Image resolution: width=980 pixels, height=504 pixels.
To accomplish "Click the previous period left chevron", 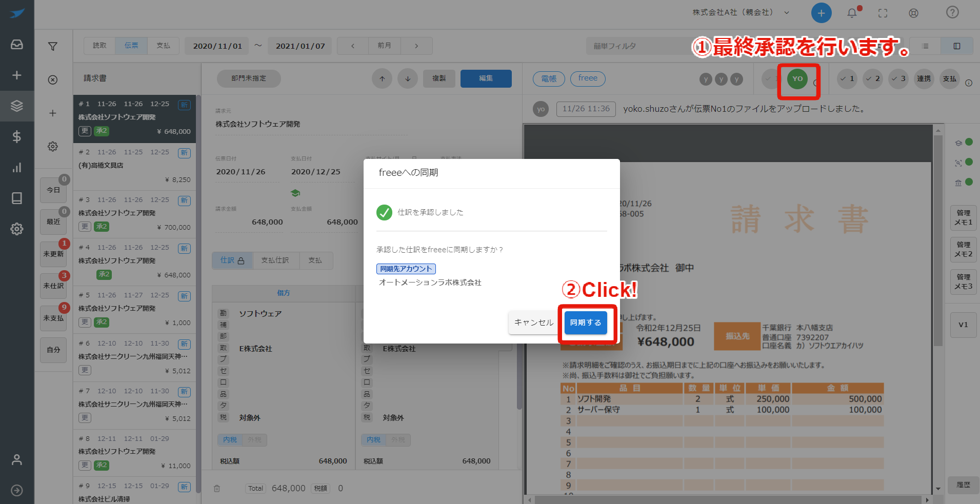I will (x=353, y=46).
